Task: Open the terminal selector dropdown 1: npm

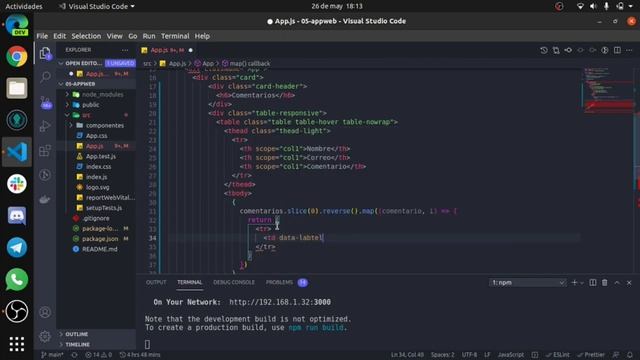Action: (527, 282)
